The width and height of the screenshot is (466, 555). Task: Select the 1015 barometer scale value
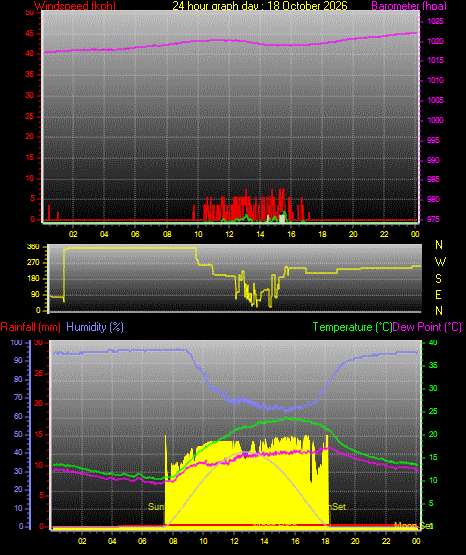tap(435, 61)
